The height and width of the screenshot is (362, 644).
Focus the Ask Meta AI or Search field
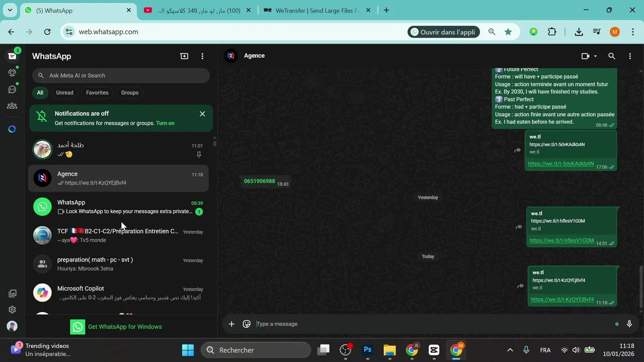[121, 75]
